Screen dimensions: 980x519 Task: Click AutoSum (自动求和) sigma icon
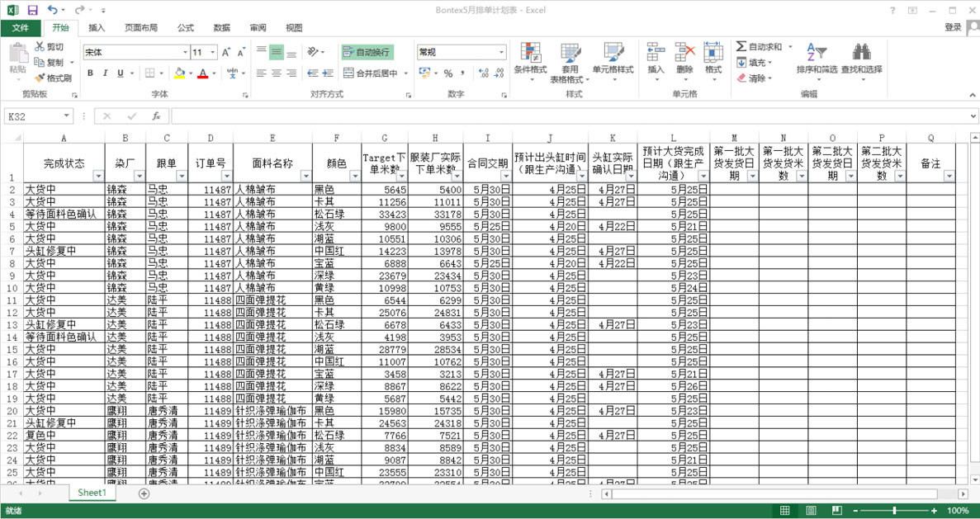coord(741,47)
